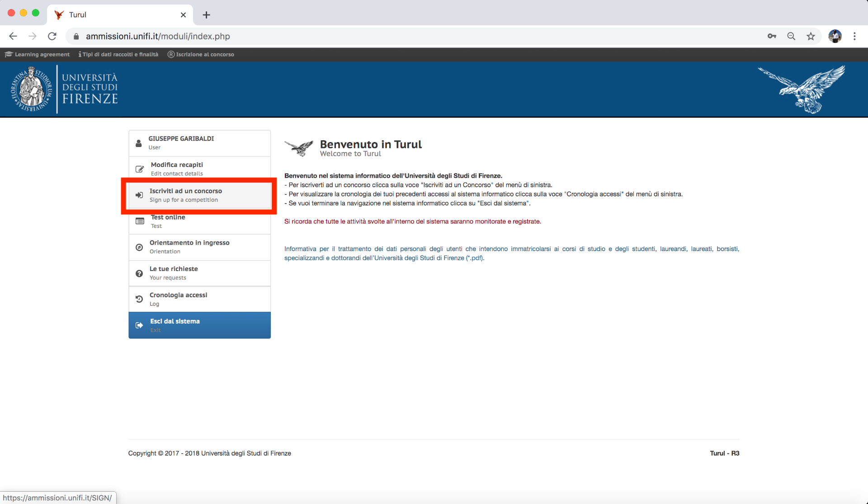Reload the page with refresh icon

coord(52,36)
